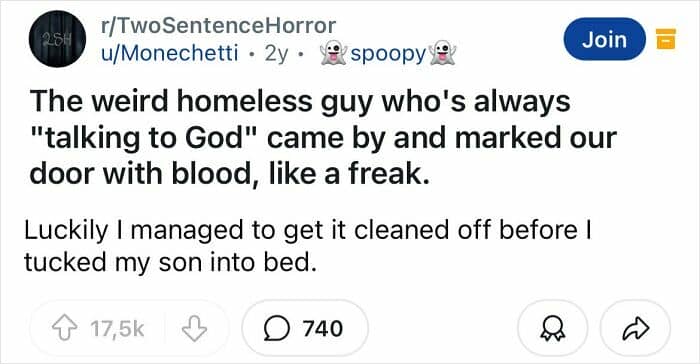The width and height of the screenshot is (700, 364).
Task: Join the subreddit with Join button
Action: pos(604,39)
